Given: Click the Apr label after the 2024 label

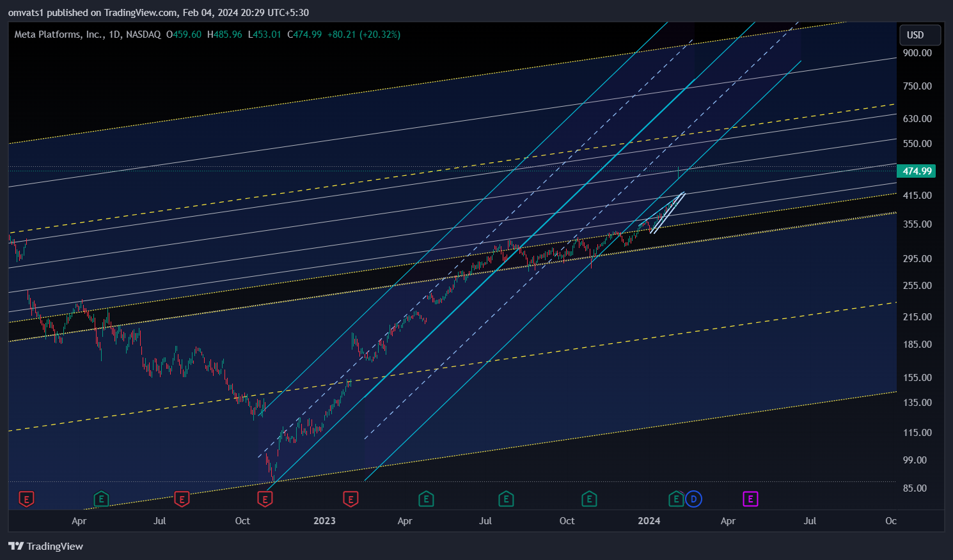Looking at the screenshot, I should coord(728,520).
